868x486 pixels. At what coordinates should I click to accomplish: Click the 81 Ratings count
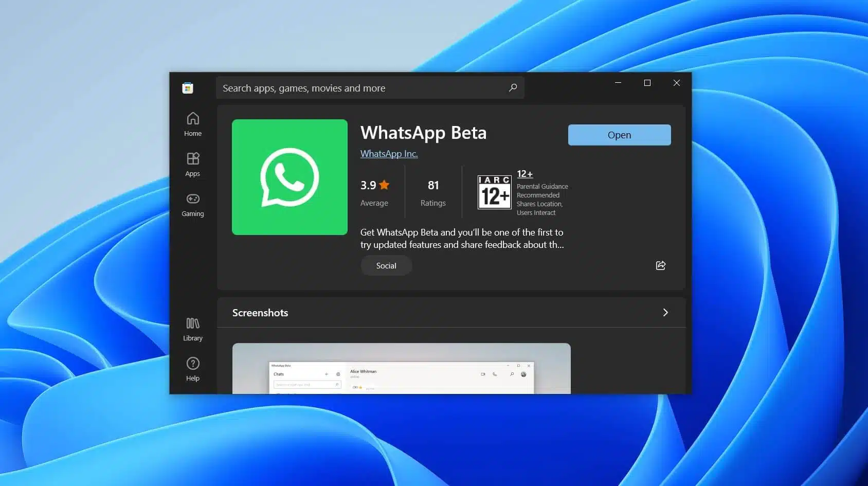pyautogui.click(x=433, y=192)
